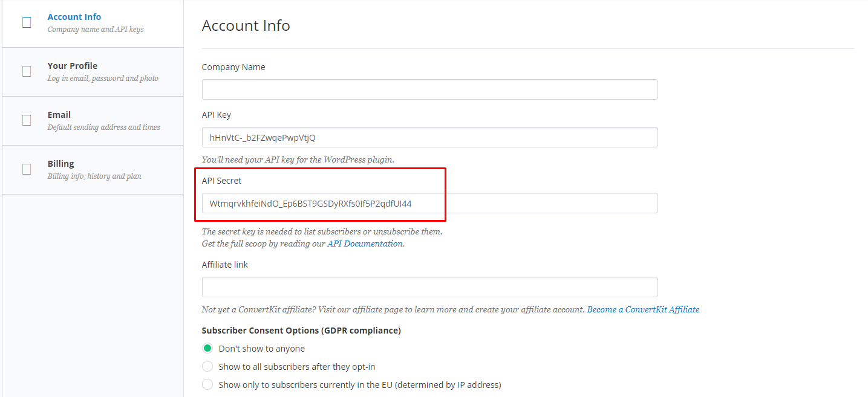Click the API Key label text
Screen dimensions: 868x397
pyautogui.click(x=217, y=115)
